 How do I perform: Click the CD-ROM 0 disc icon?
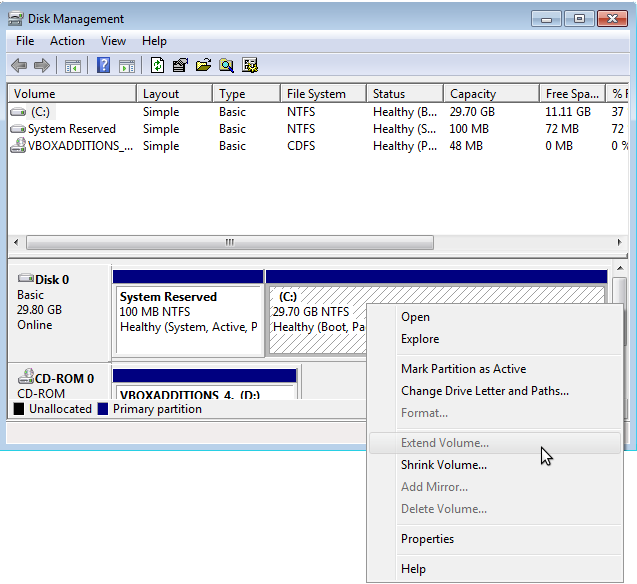point(26,376)
